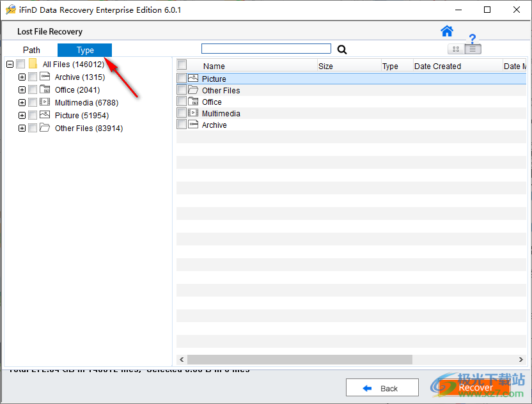Check the All Files checkbox
Screen dimensions: 532x404
click(x=20, y=64)
